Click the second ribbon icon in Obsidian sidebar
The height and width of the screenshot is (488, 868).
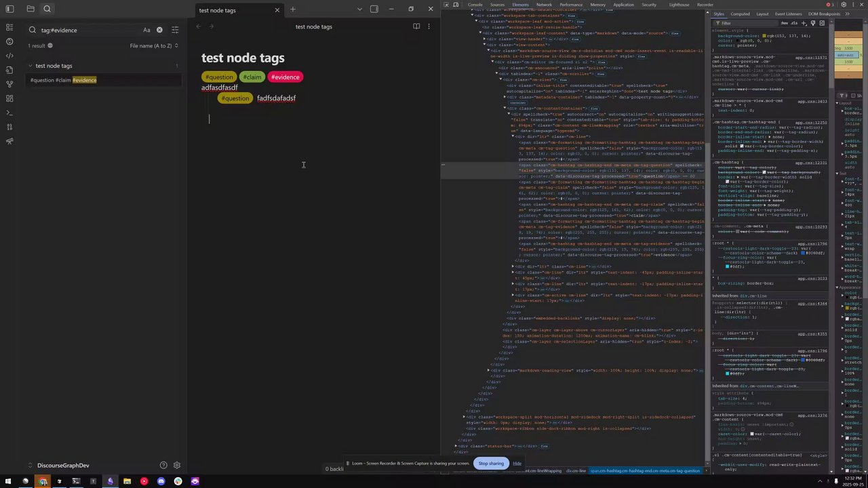click(9, 41)
